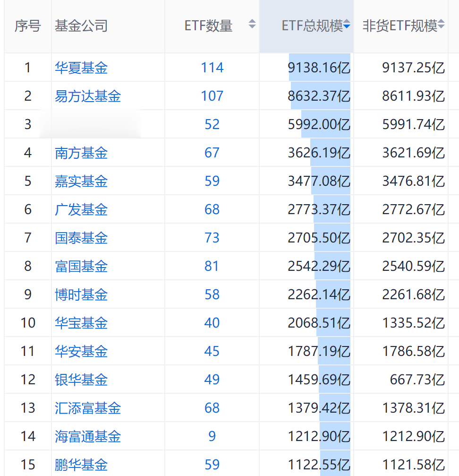
Task: Select total scale value 2262.14亿
Action: 319,295
